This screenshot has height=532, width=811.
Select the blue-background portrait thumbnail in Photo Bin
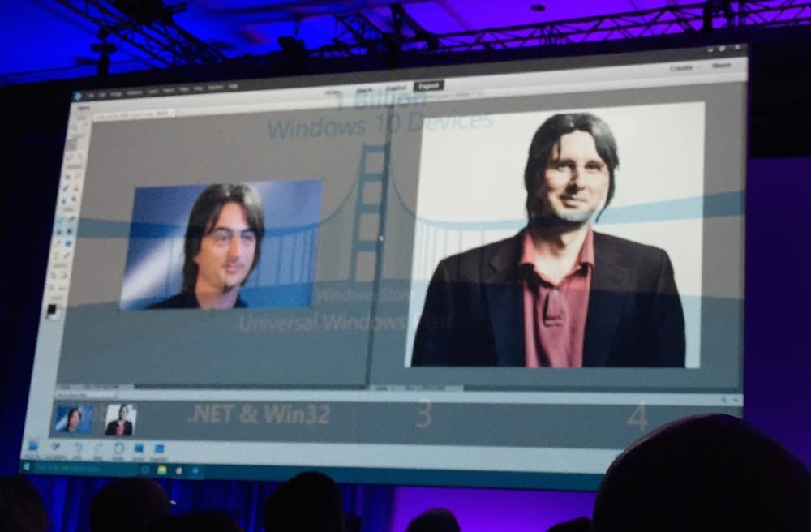pos(75,419)
